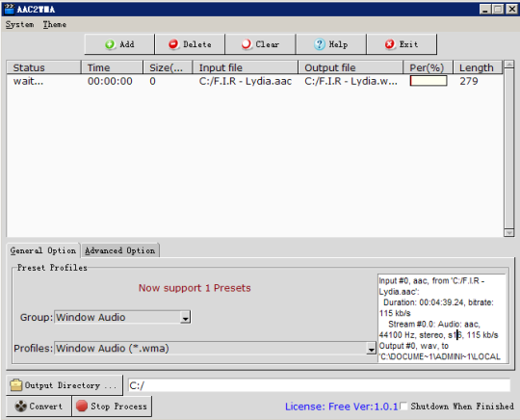Viewport: 520px width, 420px height.
Task: Click the Help question mark icon
Action: (x=320, y=44)
